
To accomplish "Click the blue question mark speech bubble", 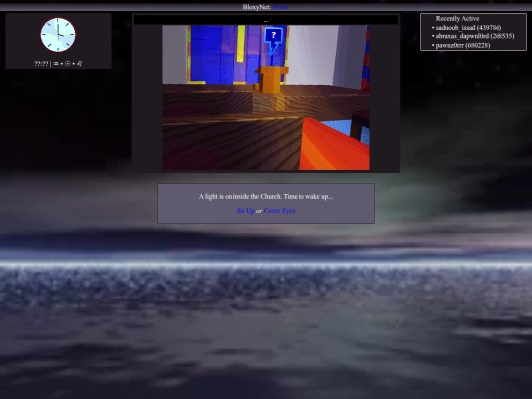I will coord(273,40).
